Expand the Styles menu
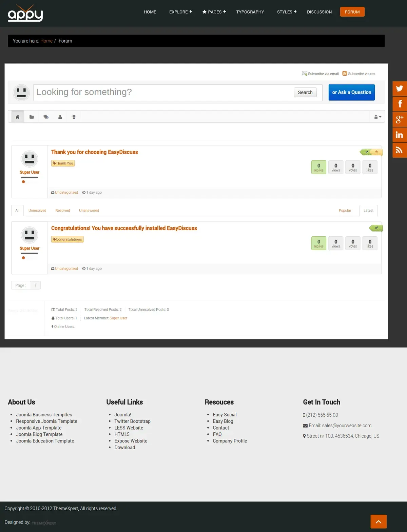 click(x=287, y=12)
